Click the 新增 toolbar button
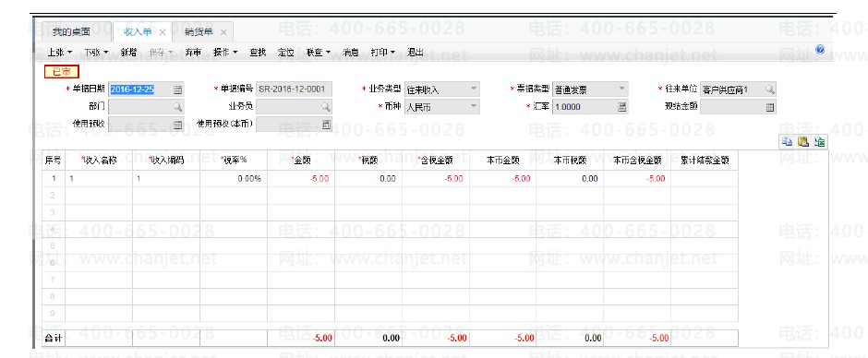868x358 pixels. [128, 53]
